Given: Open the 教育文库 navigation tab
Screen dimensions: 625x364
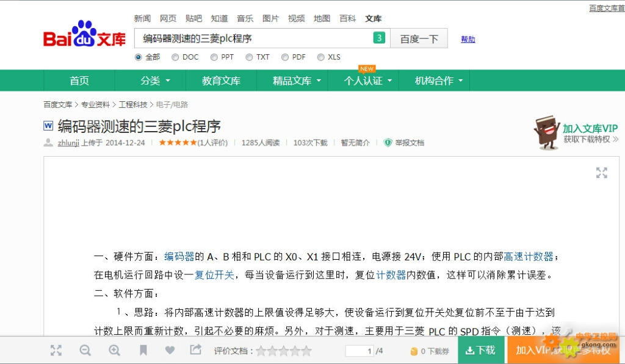Looking at the screenshot, I should click(x=221, y=80).
